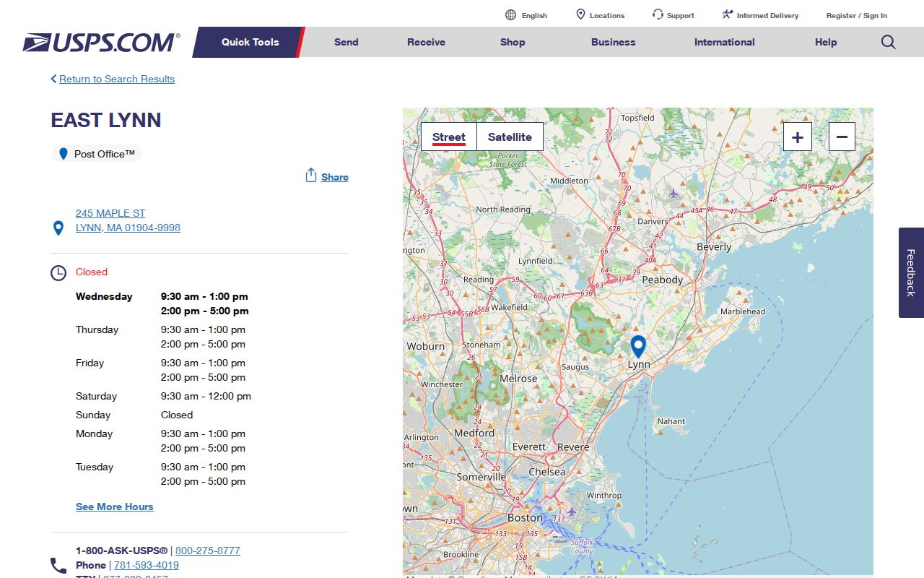This screenshot has height=578, width=924.
Task: Open the Quick Tools menu
Action: pyautogui.click(x=250, y=42)
